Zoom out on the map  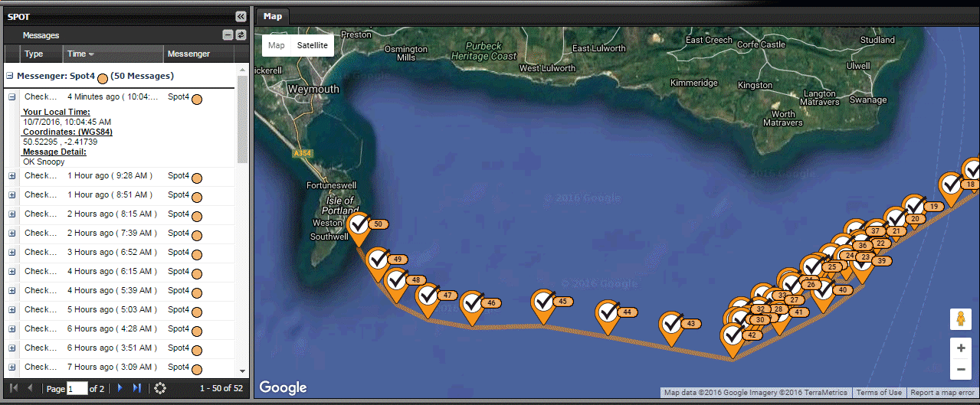(960, 369)
